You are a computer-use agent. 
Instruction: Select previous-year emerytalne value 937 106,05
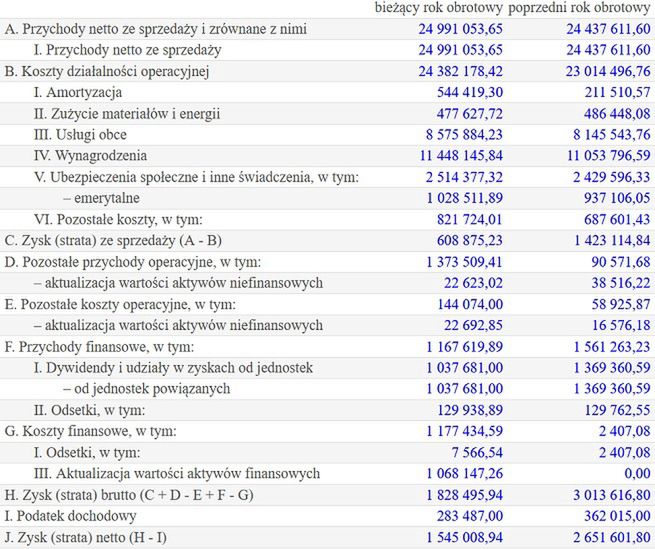pyautogui.click(x=617, y=198)
